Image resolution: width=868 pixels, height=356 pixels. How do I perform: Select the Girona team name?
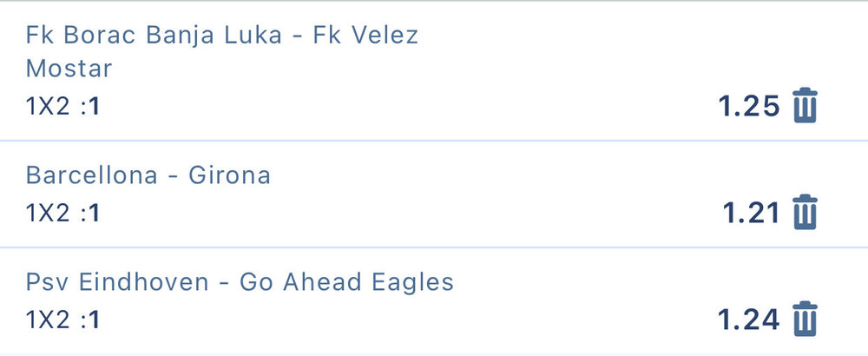pyautogui.click(x=230, y=176)
